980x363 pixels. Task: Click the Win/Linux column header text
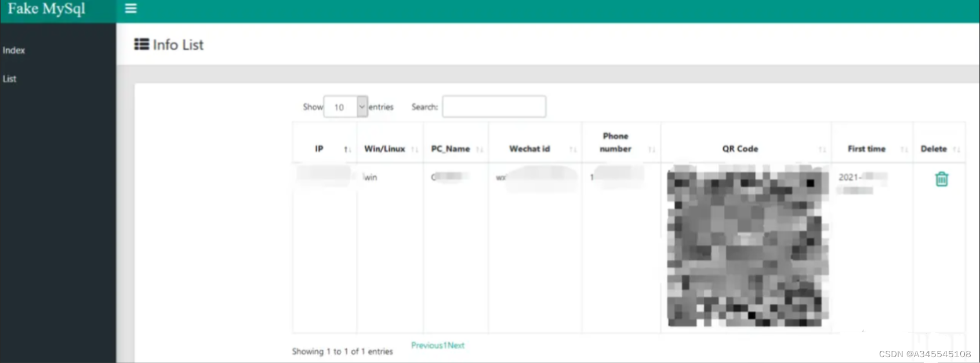pyautogui.click(x=384, y=149)
